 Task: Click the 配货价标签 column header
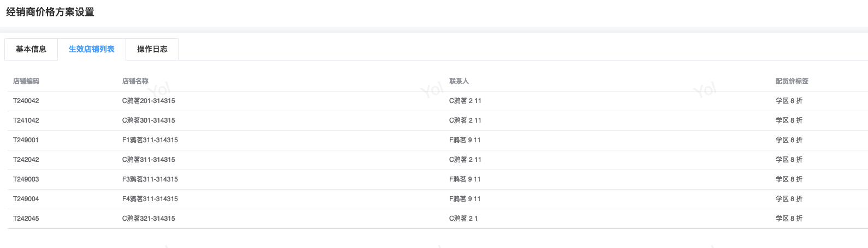click(x=792, y=81)
